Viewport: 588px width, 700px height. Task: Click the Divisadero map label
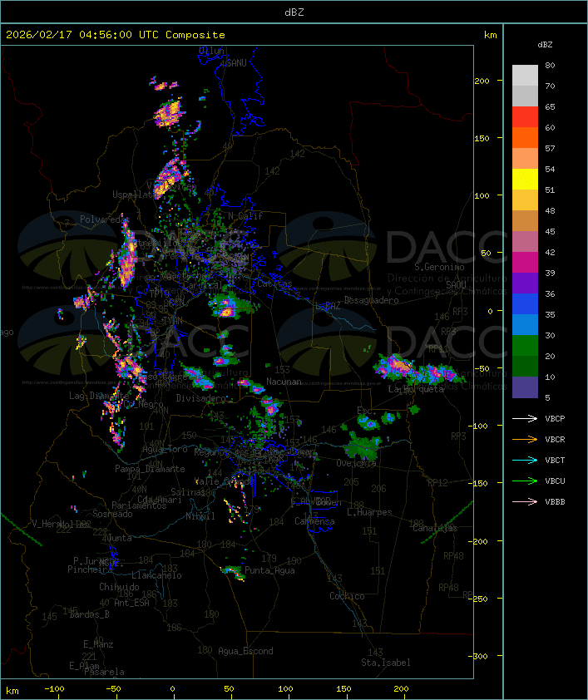tap(200, 397)
